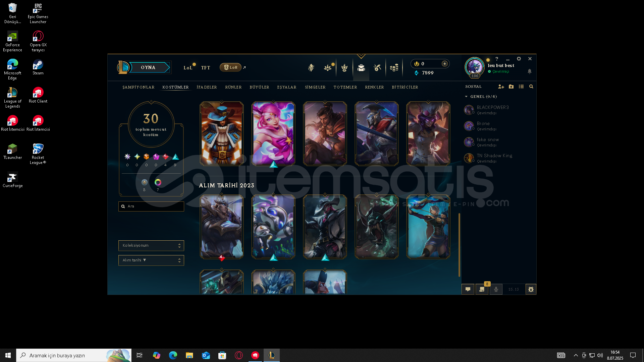Open the chat bubble icon at bottom
The image size is (644, 362).
(x=468, y=289)
